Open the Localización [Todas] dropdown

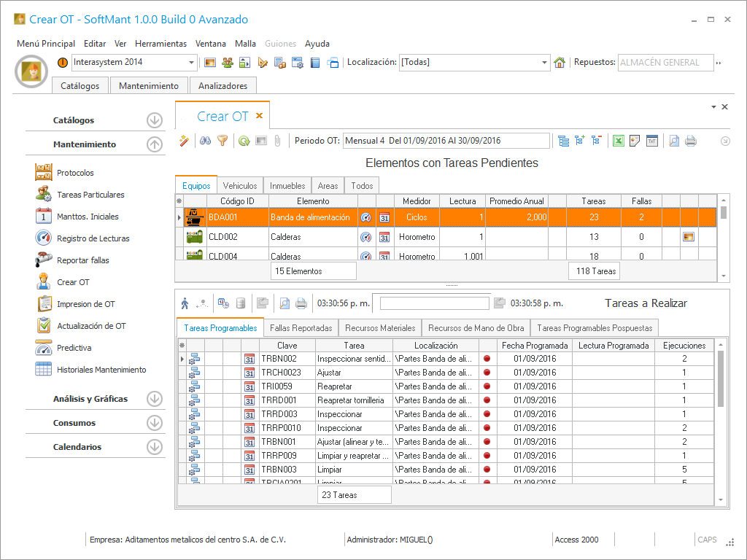coord(544,63)
